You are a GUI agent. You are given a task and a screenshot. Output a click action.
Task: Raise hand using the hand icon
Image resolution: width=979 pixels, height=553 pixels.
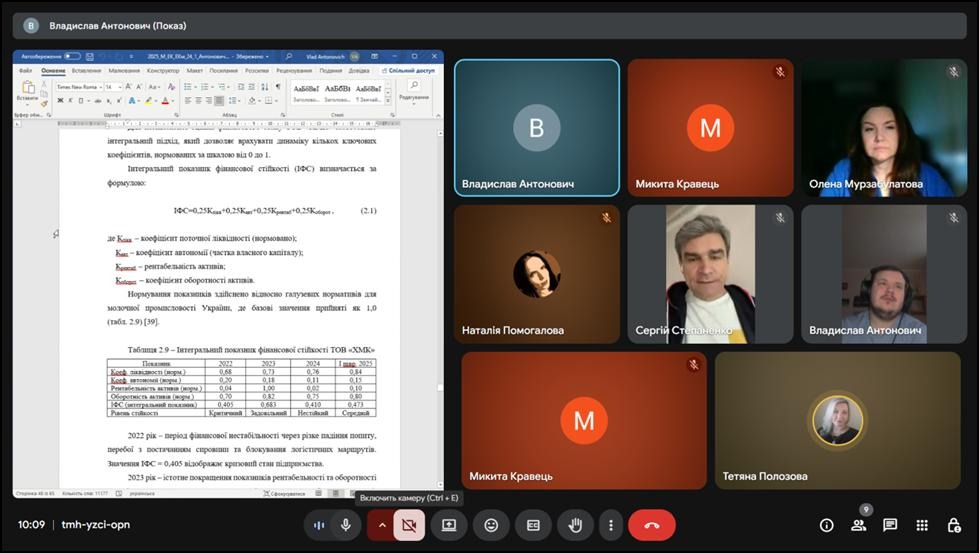click(576, 525)
